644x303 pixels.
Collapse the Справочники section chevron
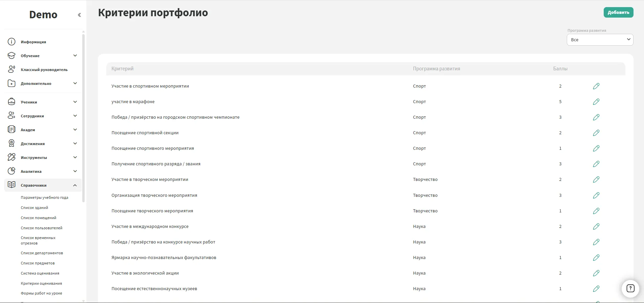75,185
